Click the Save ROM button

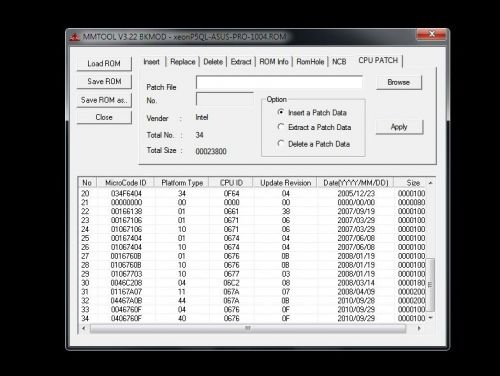(104, 81)
